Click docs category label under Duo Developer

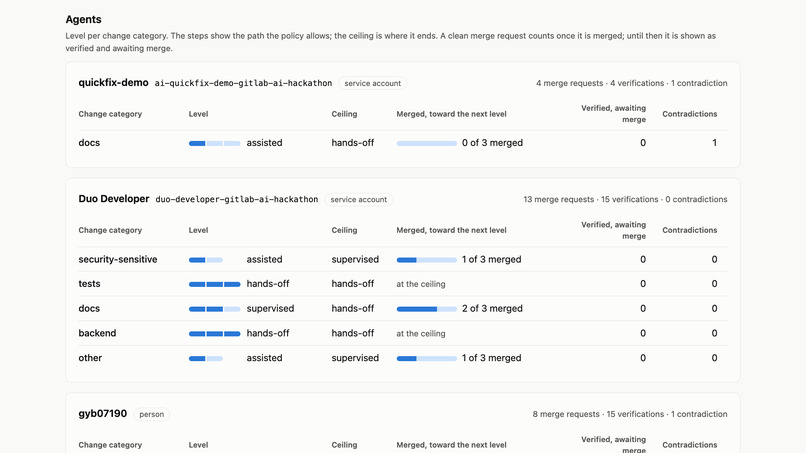89,309
